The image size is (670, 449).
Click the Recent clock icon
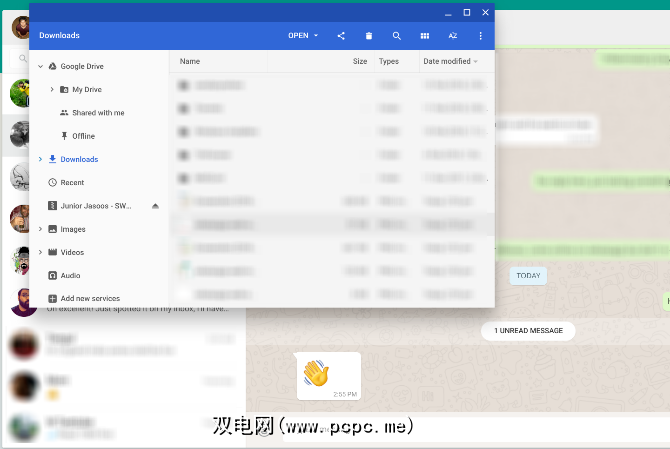(x=53, y=182)
